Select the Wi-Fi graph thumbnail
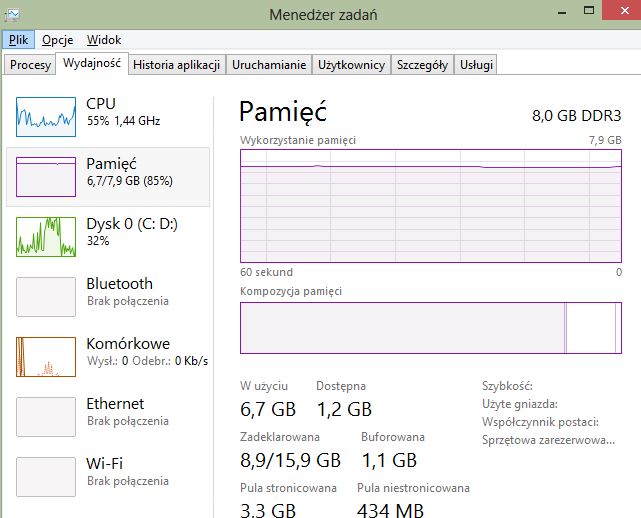 [46, 477]
